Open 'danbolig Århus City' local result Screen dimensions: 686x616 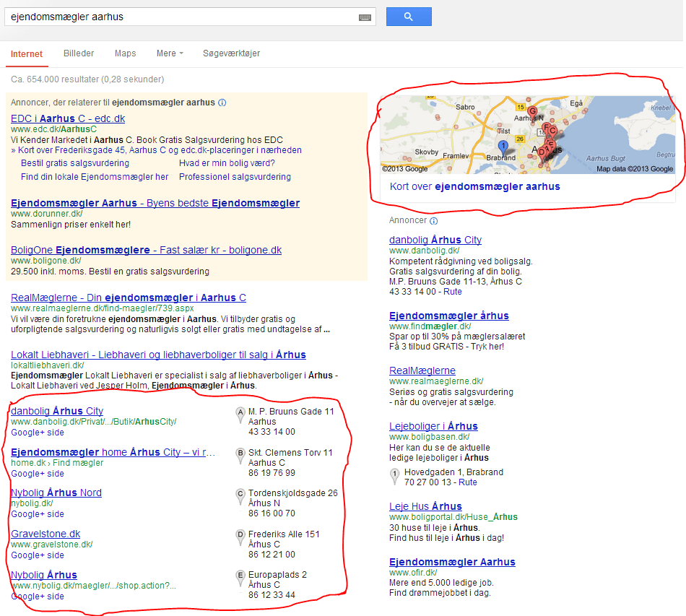pos(57,411)
